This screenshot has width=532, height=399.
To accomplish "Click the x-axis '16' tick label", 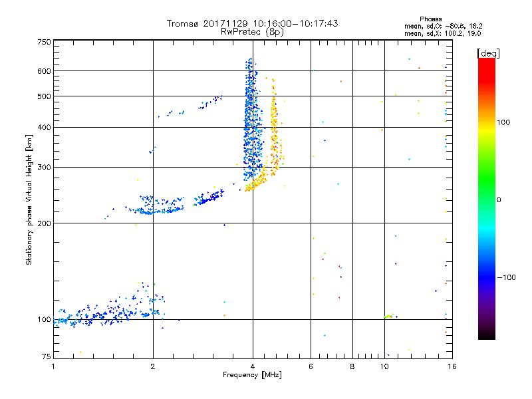I will [x=452, y=366].
